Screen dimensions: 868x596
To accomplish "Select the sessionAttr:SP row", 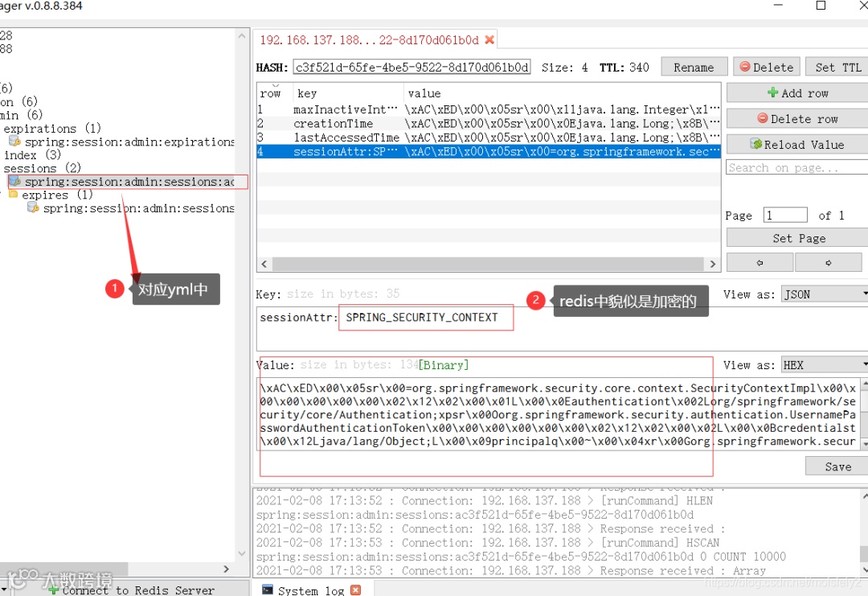I will (x=489, y=151).
